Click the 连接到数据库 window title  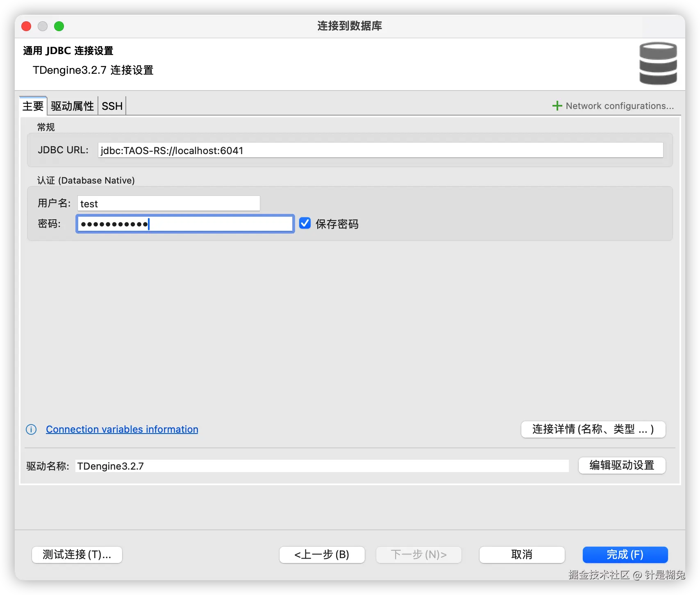pyautogui.click(x=350, y=26)
